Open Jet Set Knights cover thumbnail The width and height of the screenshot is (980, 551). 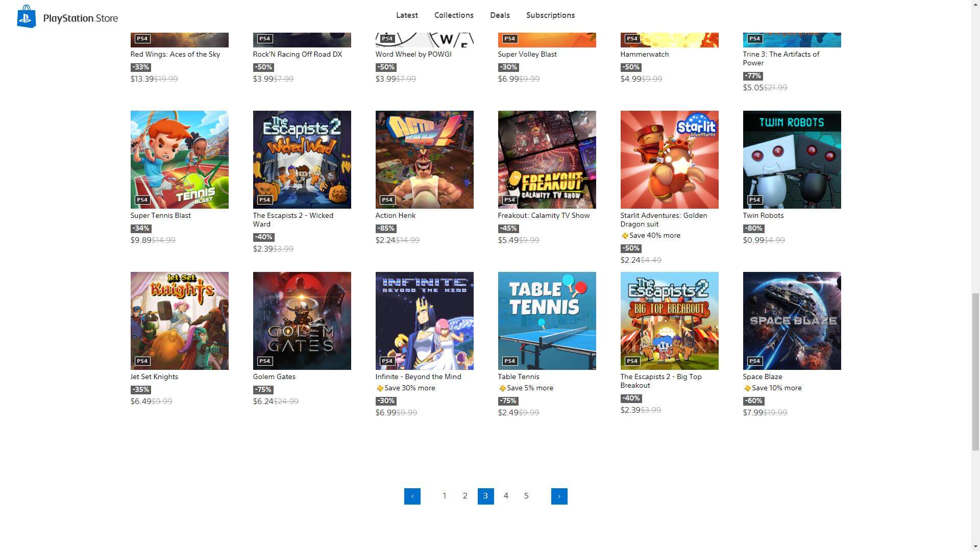coord(180,321)
